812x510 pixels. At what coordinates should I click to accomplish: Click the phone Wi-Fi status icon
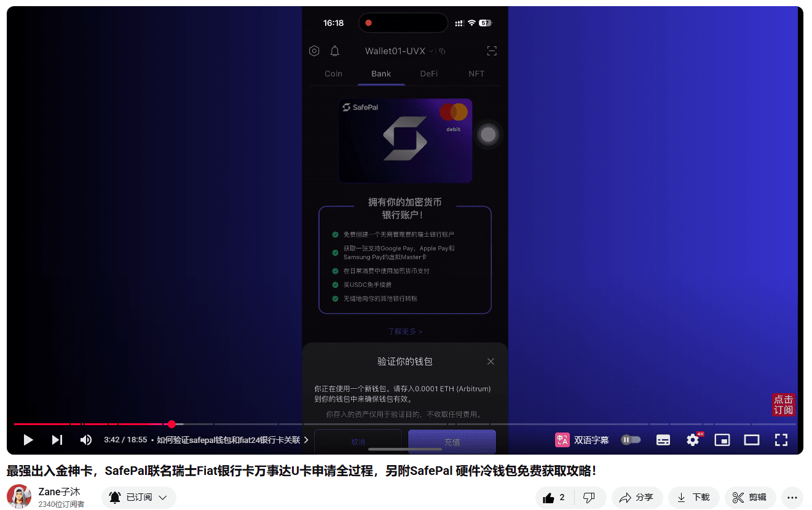pos(471,23)
